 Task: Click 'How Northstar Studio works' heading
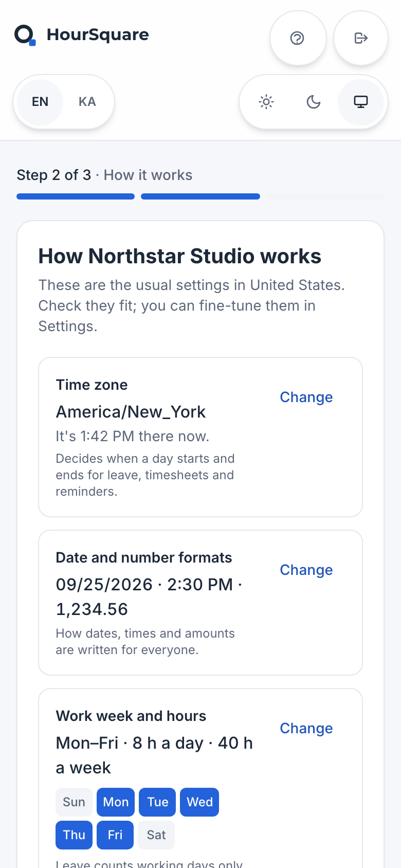coord(180,256)
